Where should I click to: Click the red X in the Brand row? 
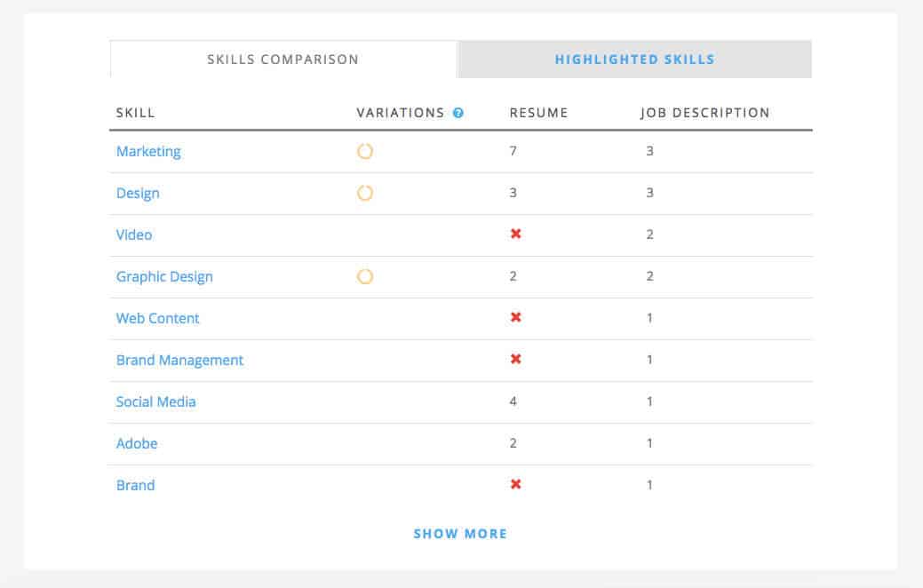pyautogui.click(x=515, y=484)
